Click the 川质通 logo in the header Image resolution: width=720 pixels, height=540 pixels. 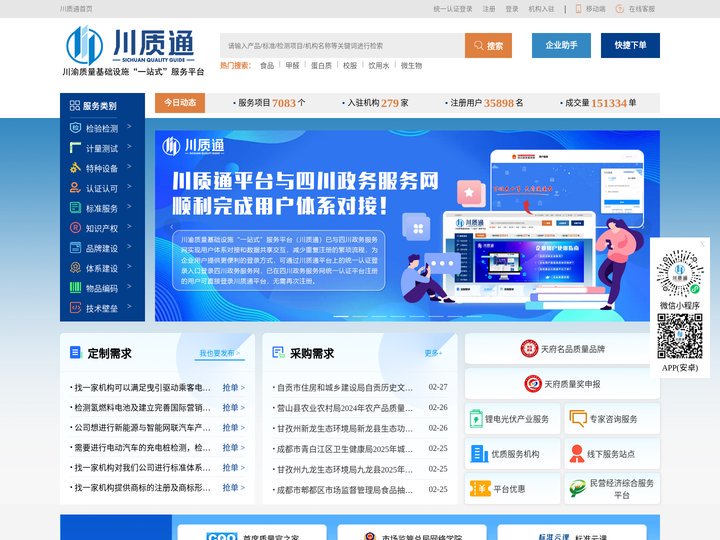click(133, 51)
